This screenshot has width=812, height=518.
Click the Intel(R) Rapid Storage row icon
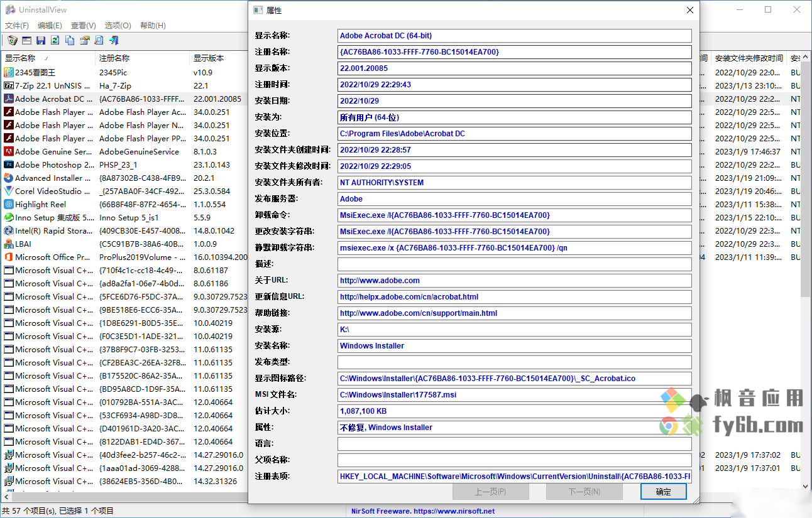coord(9,230)
